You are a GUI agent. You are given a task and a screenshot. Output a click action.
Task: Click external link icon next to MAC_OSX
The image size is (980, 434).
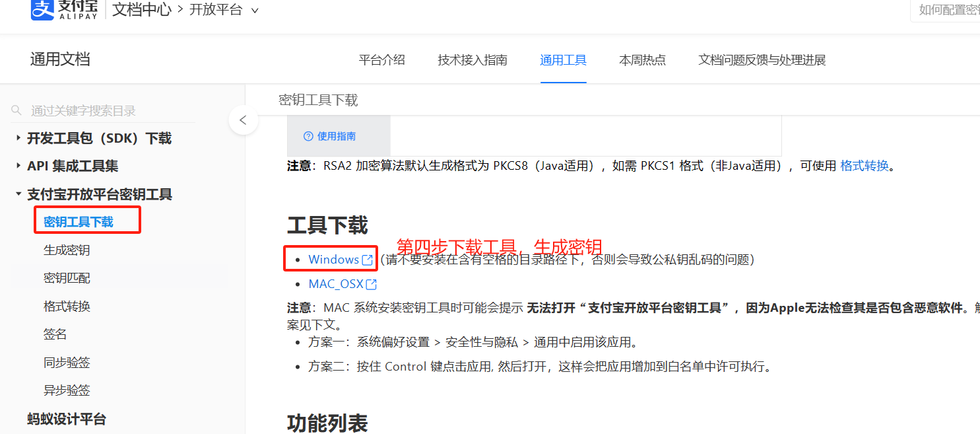pyautogui.click(x=372, y=284)
